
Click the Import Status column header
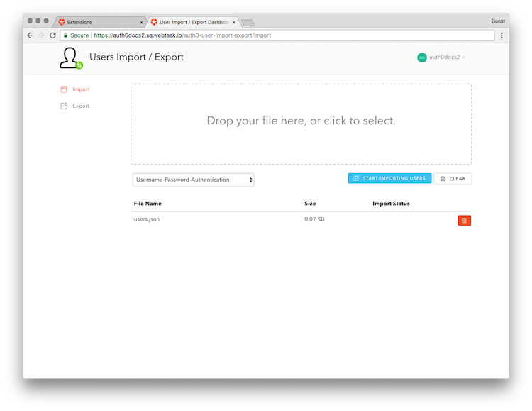(391, 204)
